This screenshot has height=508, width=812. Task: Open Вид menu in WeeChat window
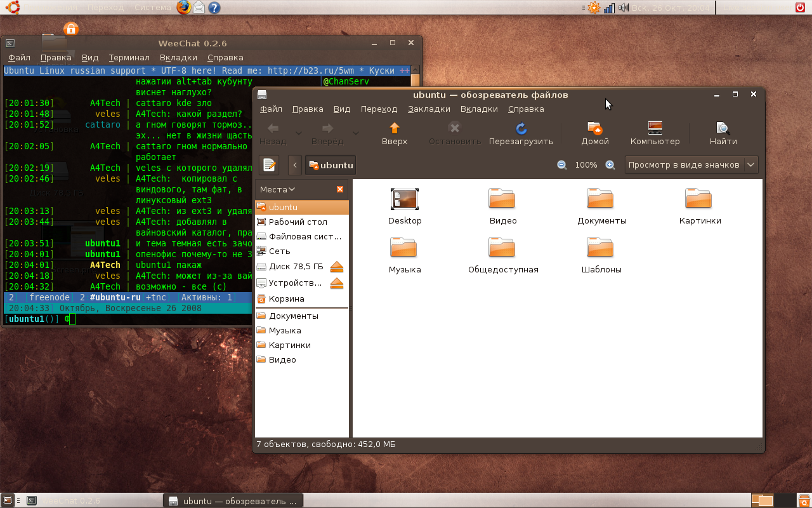[90, 58]
